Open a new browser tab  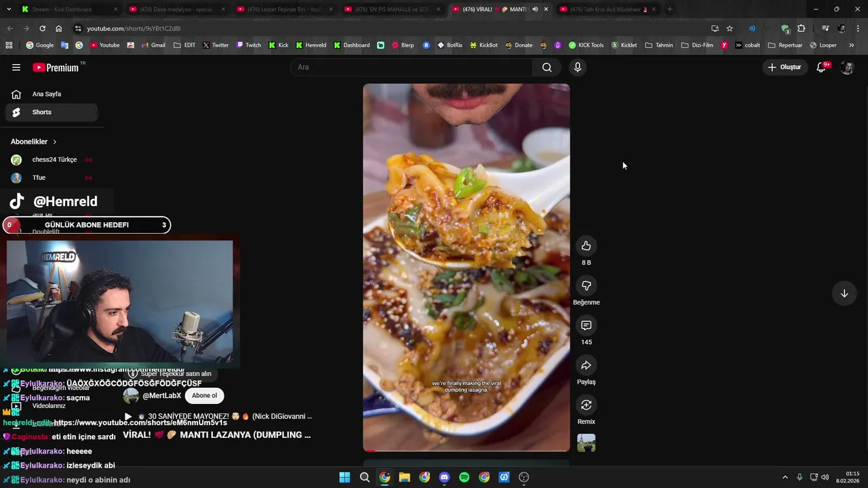click(x=669, y=9)
